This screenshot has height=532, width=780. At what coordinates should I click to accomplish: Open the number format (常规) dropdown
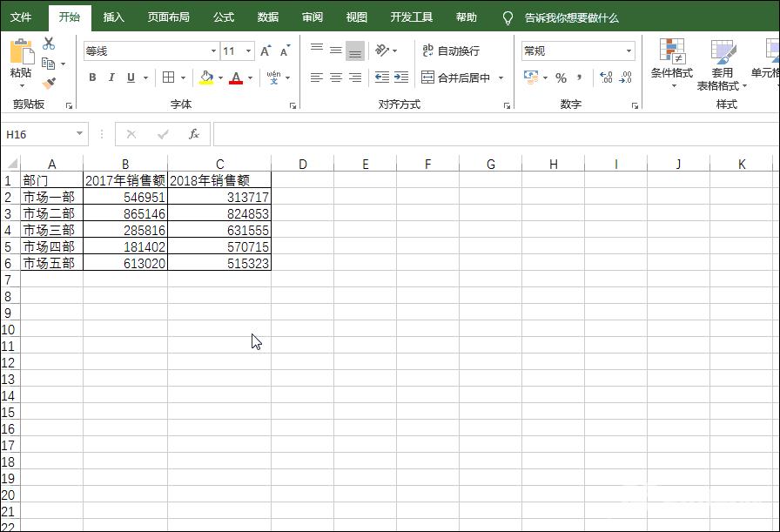[629, 51]
